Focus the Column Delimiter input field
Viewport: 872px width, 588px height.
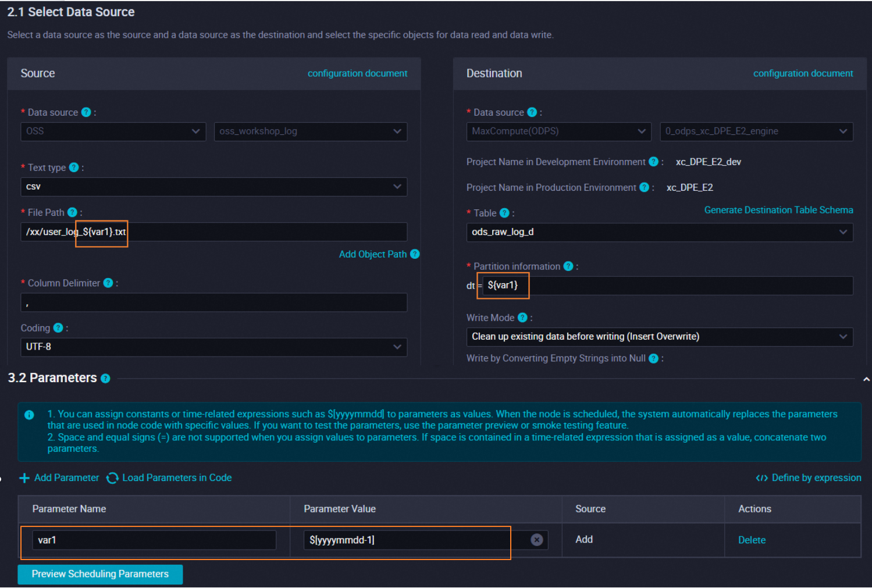click(x=214, y=303)
